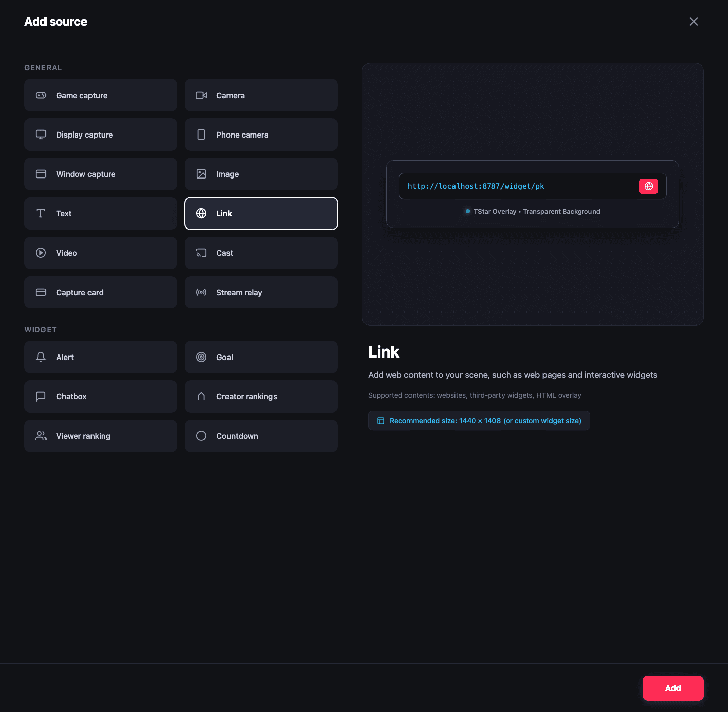The image size is (728, 712).
Task: Click the GENERAL section heading
Action: (43, 68)
